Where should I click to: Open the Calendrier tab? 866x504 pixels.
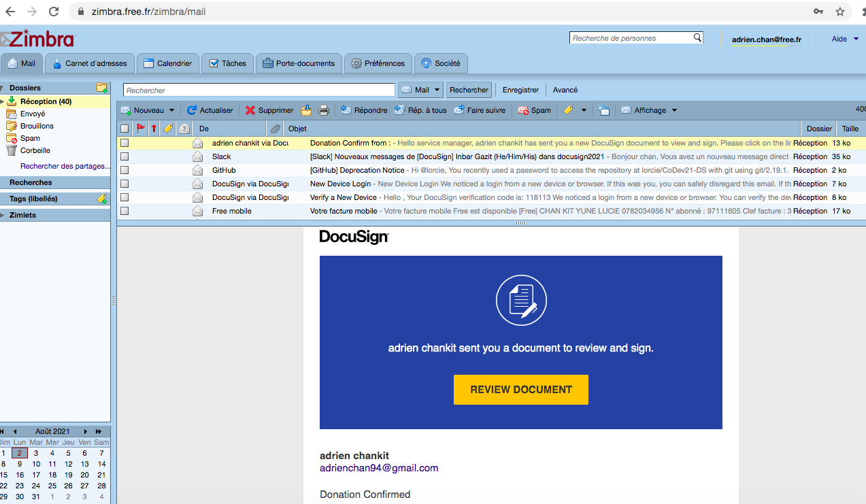coord(168,63)
